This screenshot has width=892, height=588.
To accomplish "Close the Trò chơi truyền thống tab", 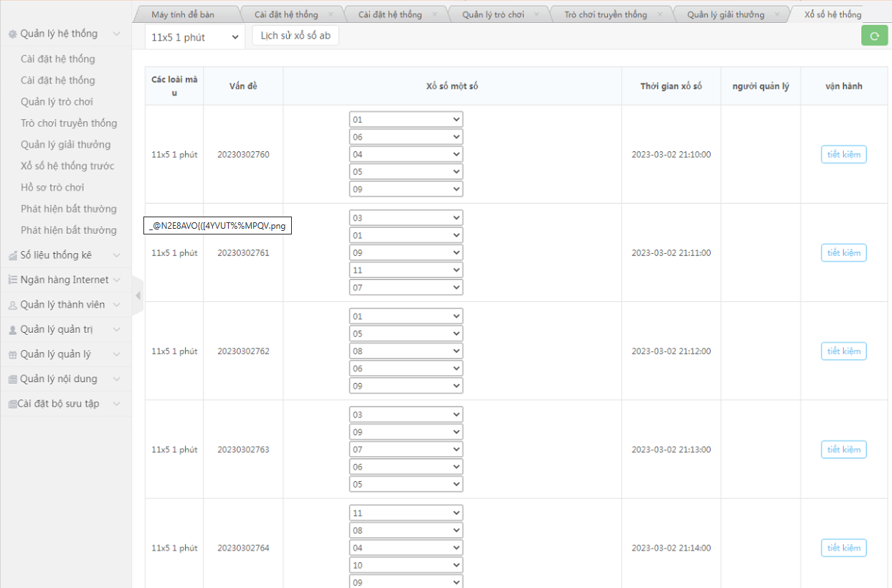I will tap(660, 14).
